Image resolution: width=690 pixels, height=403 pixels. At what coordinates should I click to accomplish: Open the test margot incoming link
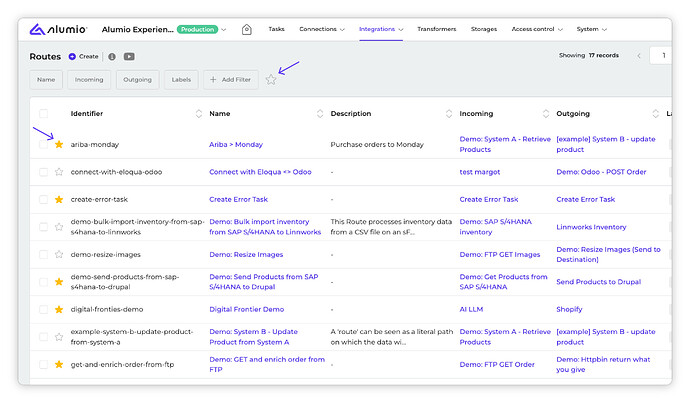pos(480,172)
